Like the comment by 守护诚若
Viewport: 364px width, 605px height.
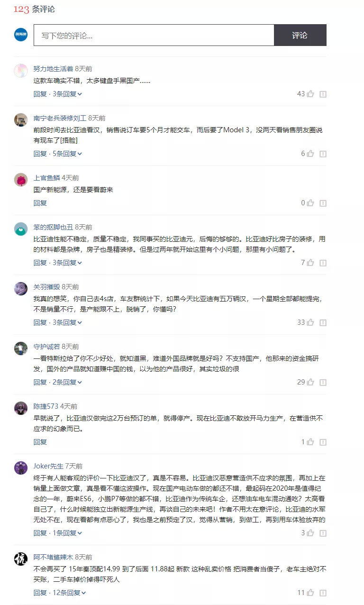[310, 382]
